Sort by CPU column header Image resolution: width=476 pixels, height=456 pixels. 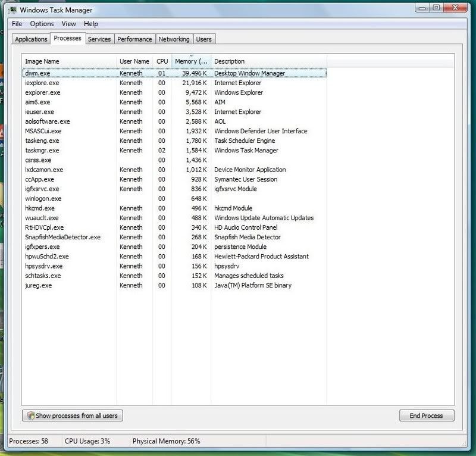tap(162, 61)
